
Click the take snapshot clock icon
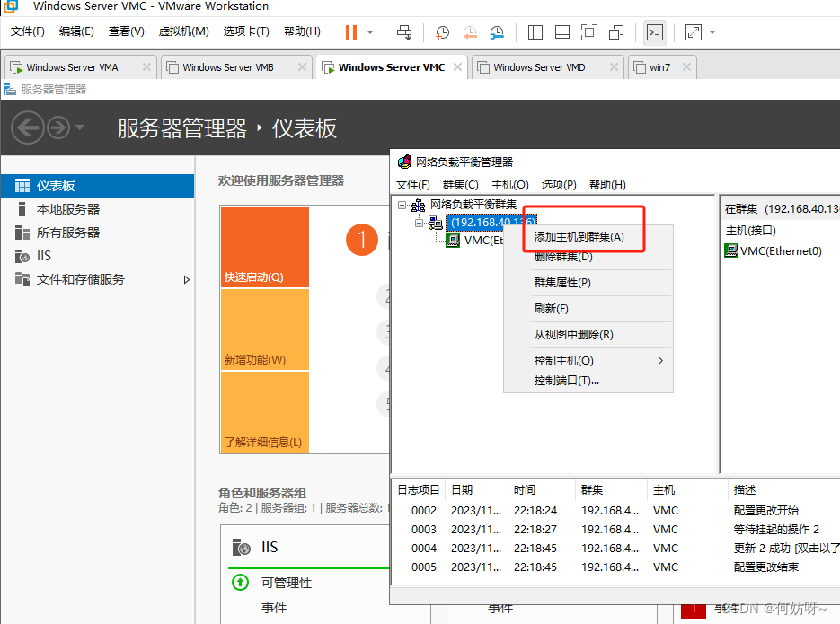(442, 32)
